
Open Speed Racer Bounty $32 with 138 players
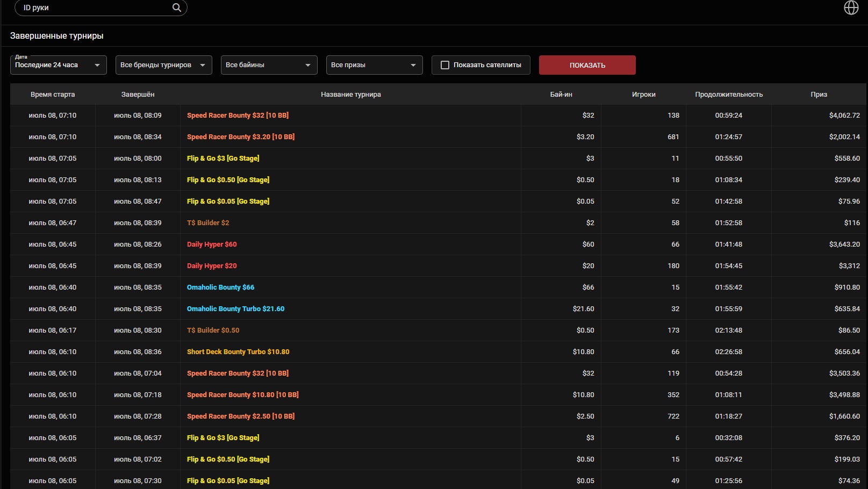238,116
